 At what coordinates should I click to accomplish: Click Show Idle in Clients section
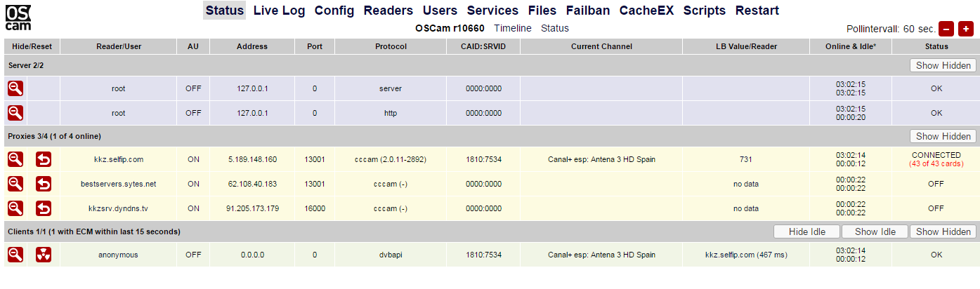[x=875, y=231]
